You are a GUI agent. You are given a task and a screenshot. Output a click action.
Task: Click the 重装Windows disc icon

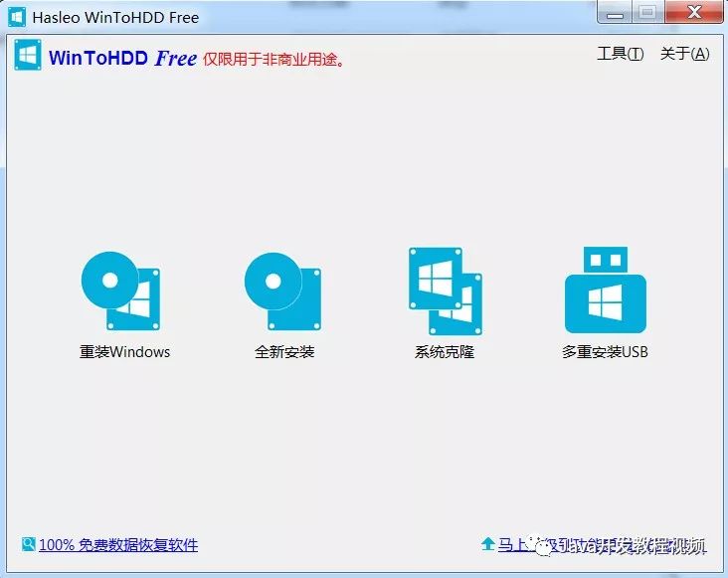pos(120,290)
